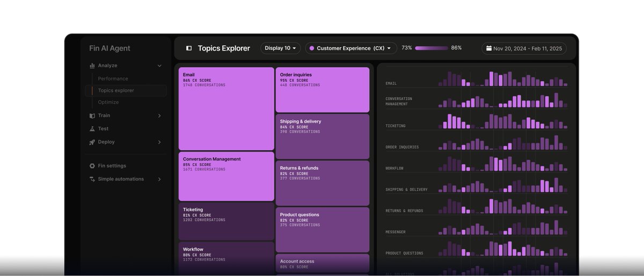Screen dimensions: 644x276
Task: Click the Test flask icon
Action: [x=92, y=129]
